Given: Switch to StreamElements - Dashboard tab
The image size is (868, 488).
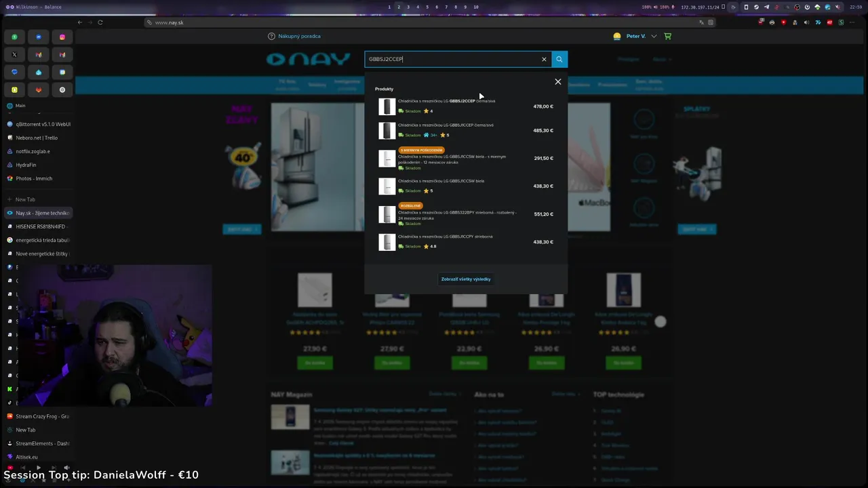Looking at the screenshot, I should [39, 444].
